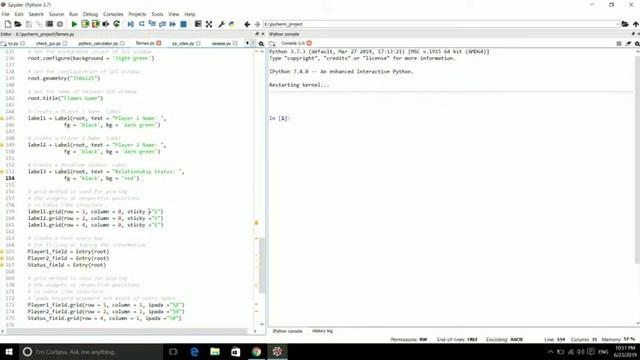Close the Console 1/A tab
The image size is (640, 360).
coord(309,43)
